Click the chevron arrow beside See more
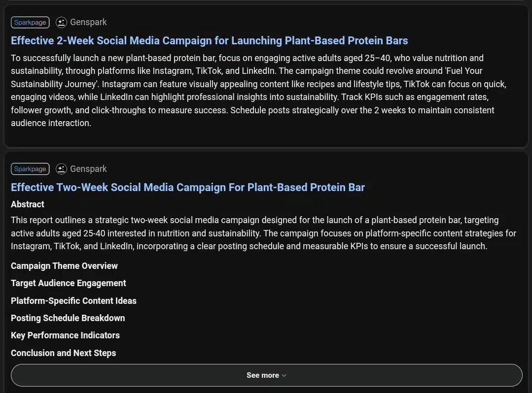This screenshot has width=532, height=393. [x=284, y=376]
